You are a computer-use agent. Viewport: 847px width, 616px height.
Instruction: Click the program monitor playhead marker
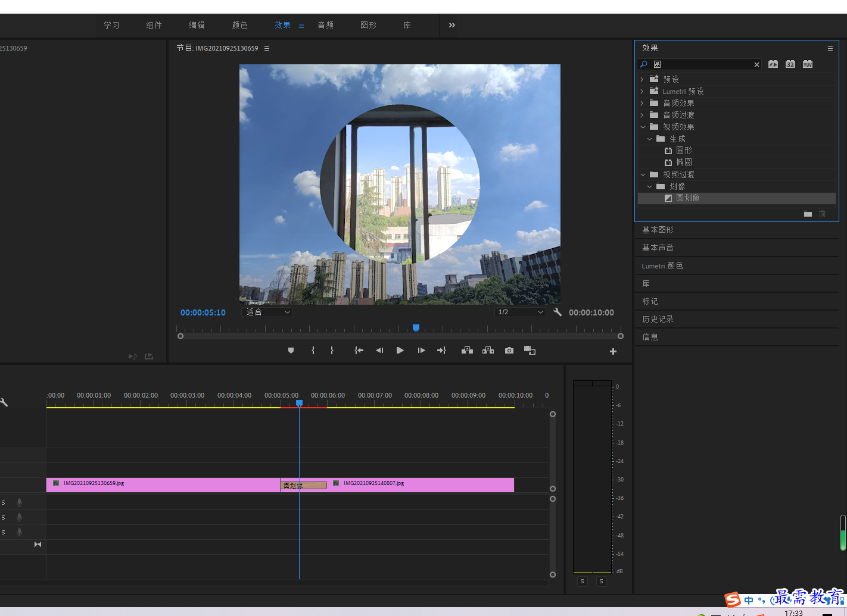pyautogui.click(x=416, y=328)
